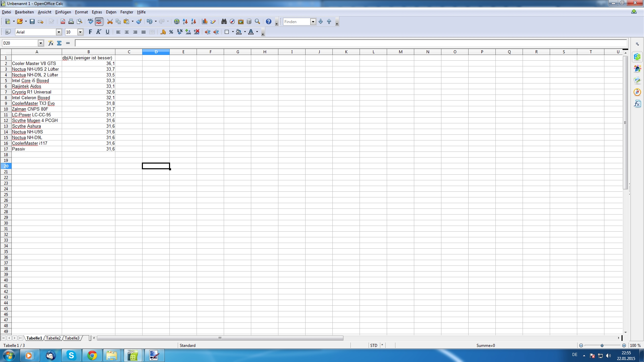Save the document with the floppy icon

click(32, 22)
